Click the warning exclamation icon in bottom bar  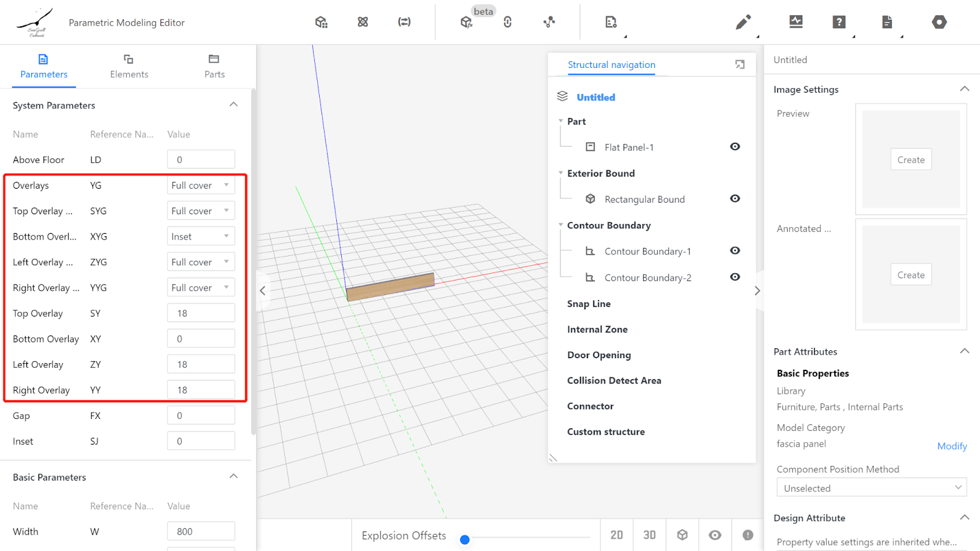[748, 535]
